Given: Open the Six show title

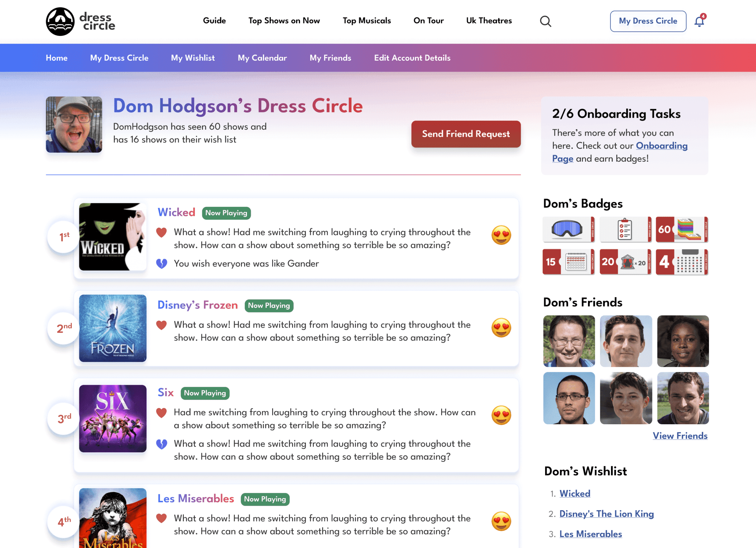Looking at the screenshot, I should (166, 392).
